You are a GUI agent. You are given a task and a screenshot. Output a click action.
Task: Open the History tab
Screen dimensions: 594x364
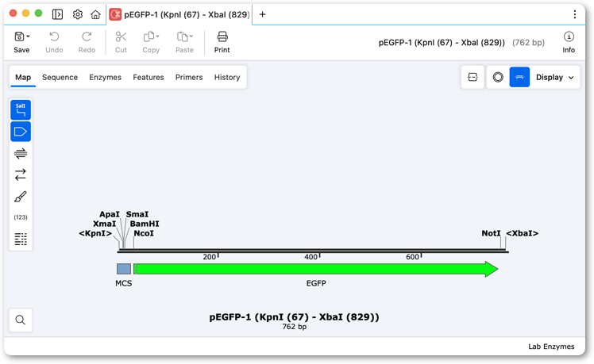(227, 77)
